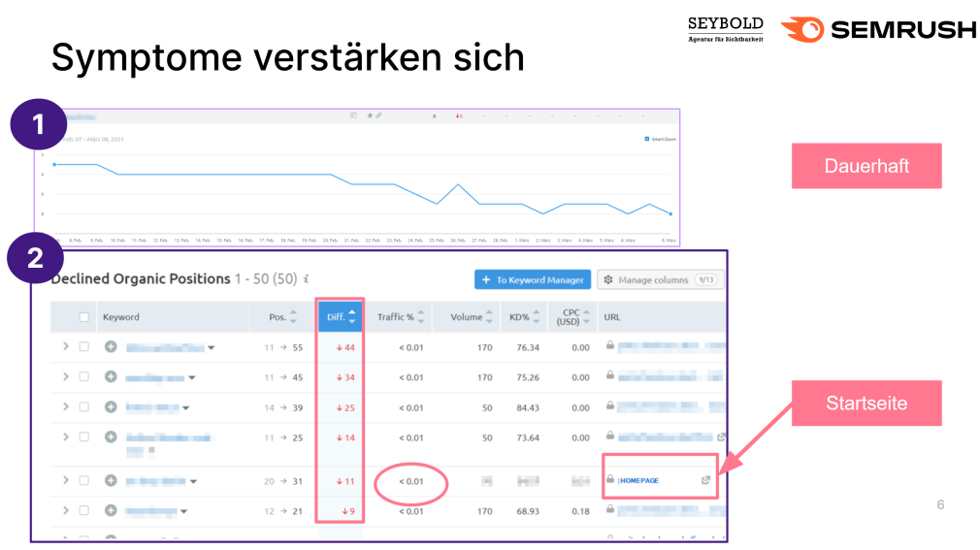Check the box in the '14 → 39' row
Viewport: 980px width, 550px height.
tap(83, 406)
